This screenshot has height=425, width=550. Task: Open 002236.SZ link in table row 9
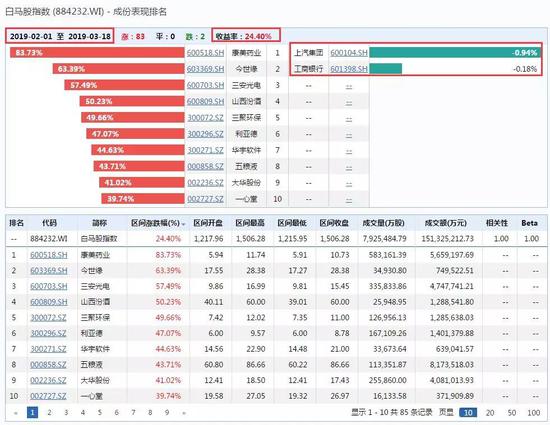click(48, 380)
